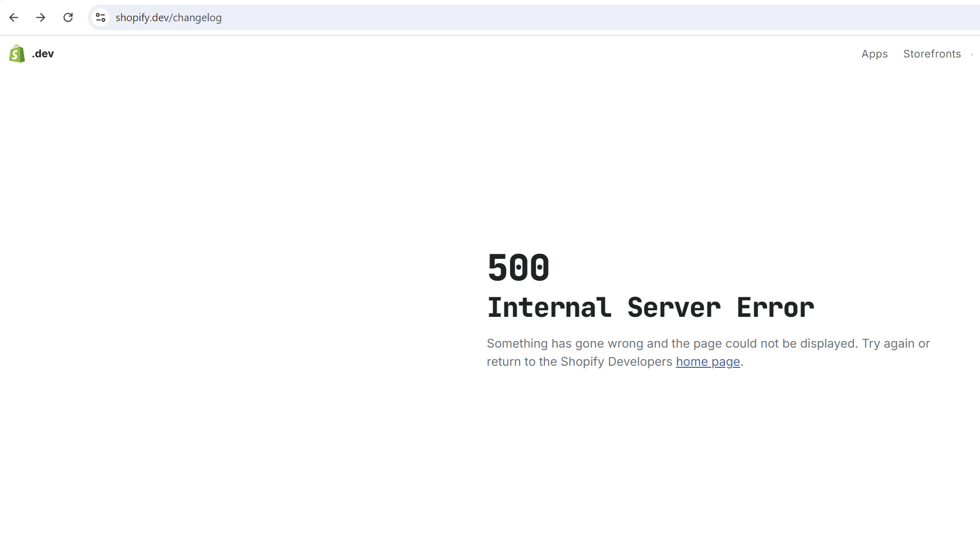Image resolution: width=980 pixels, height=559 pixels.
Task: Click the word Server in the heading
Action: pos(673,308)
